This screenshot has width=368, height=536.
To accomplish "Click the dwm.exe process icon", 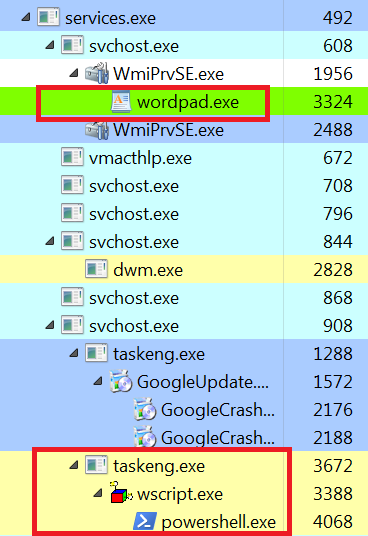I will [96, 269].
